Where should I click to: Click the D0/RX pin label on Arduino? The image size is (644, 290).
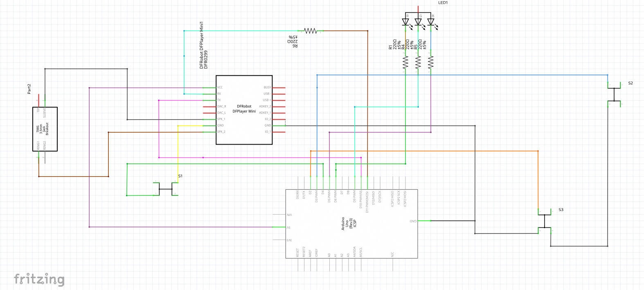[297, 195]
